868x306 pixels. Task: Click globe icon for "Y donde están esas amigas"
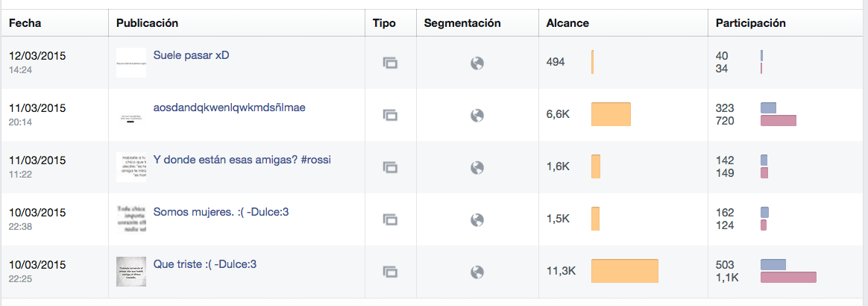(477, 167)
